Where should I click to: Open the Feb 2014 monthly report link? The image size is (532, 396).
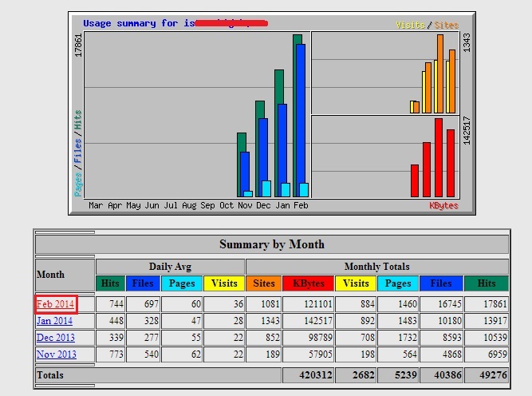pyautogui.click(x=55, y=304)
